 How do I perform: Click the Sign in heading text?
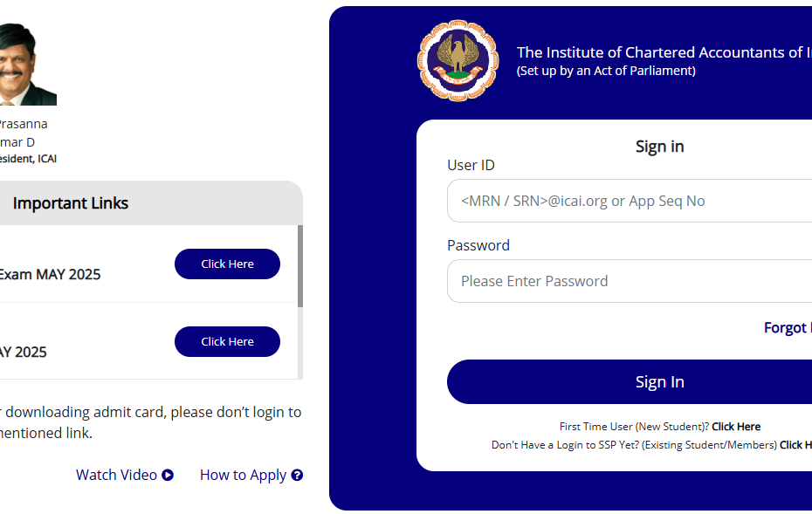pos(660,147)
